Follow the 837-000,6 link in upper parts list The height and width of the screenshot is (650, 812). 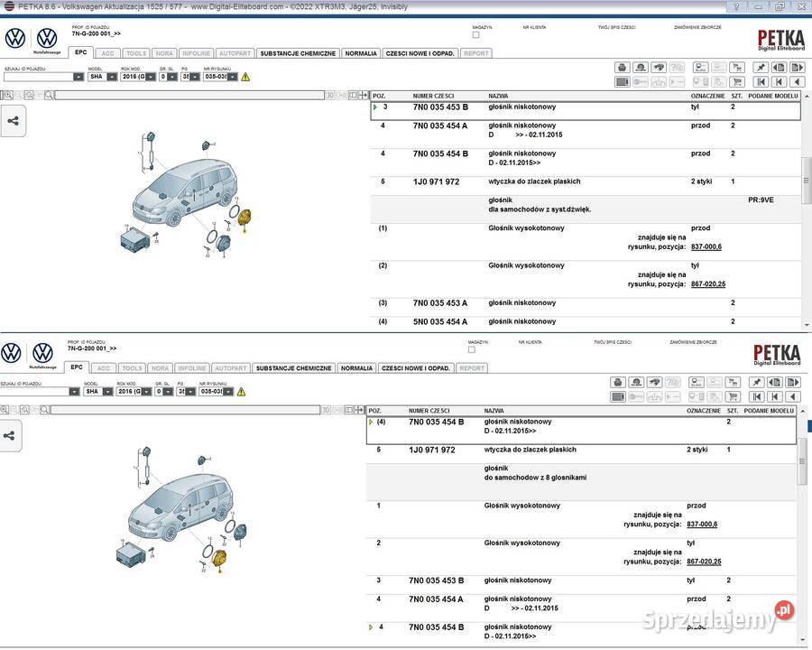(706, 246)
